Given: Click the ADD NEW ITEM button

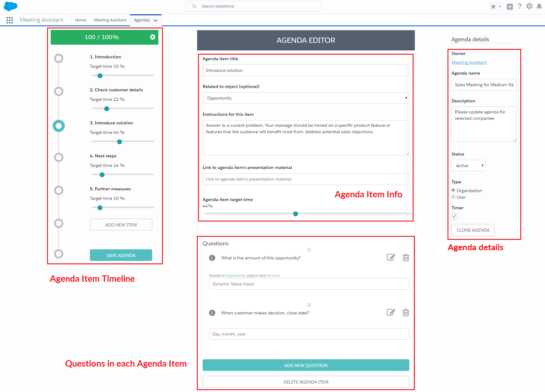Looking at the screenshot, I should 121,225.
